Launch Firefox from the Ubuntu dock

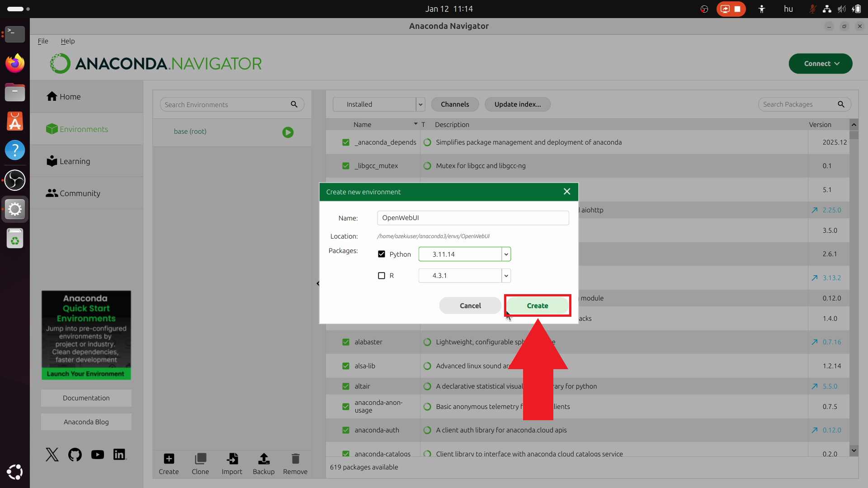click(15, 63)
